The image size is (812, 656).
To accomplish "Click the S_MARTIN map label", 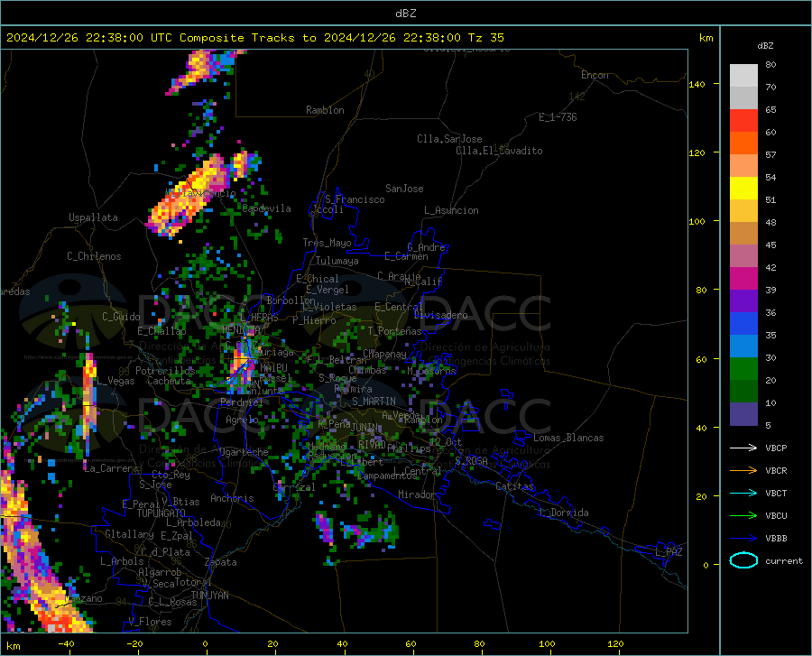I will (374, 402).
